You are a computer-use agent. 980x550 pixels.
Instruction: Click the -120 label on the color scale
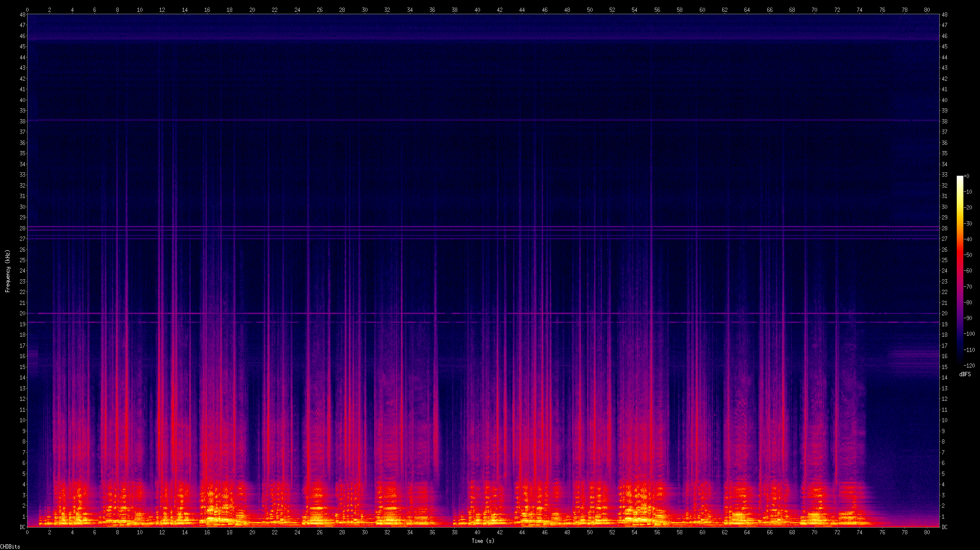(x=969, y=366)
